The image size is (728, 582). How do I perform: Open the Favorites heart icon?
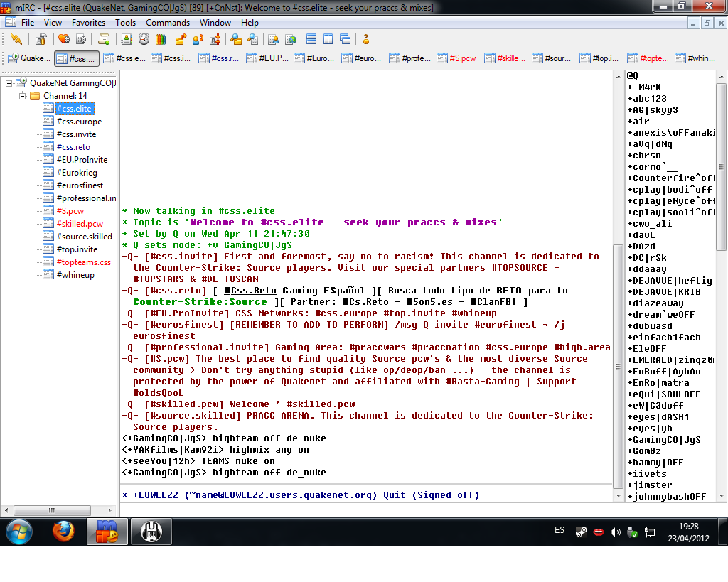[x=63, y=40]
